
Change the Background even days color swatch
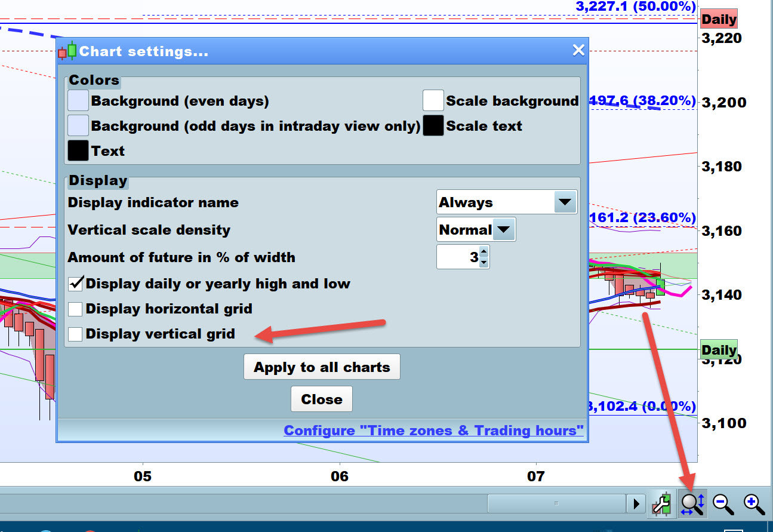pos(78,100)
